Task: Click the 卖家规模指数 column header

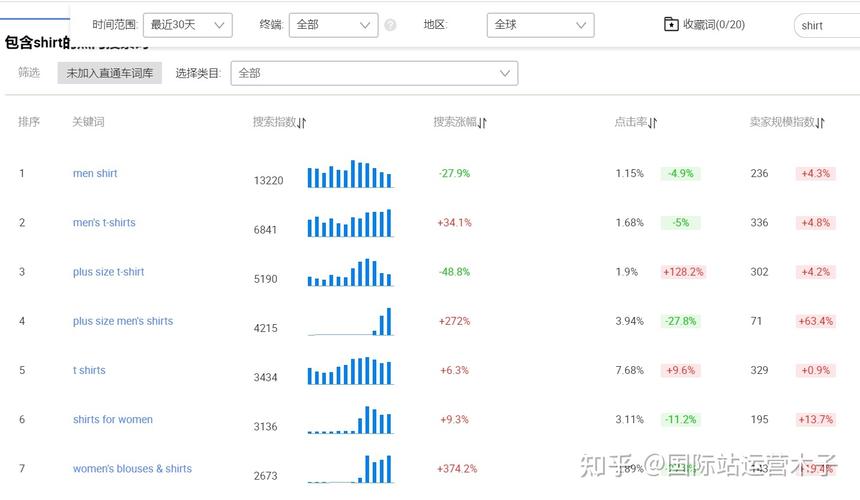Action: pos(782,122)
